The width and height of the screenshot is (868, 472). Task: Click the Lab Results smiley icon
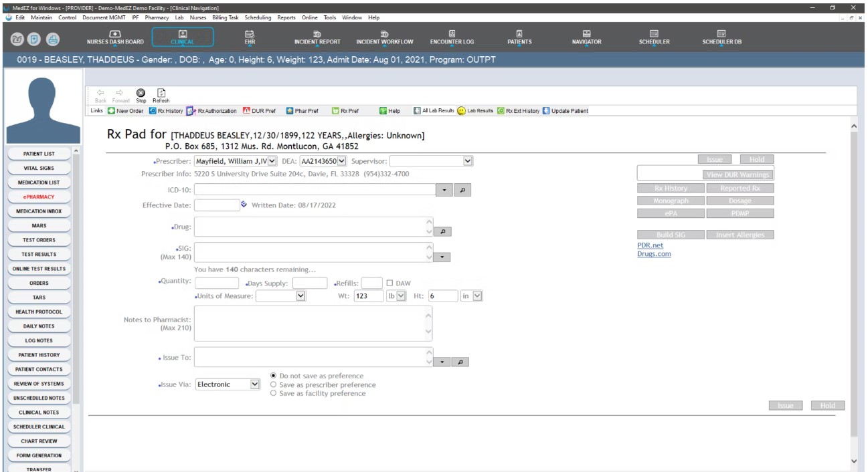coord(461,111)
